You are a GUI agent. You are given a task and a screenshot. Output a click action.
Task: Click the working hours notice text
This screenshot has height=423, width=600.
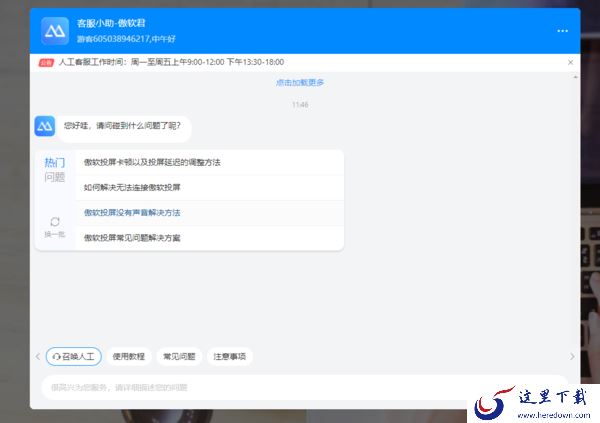171,62
